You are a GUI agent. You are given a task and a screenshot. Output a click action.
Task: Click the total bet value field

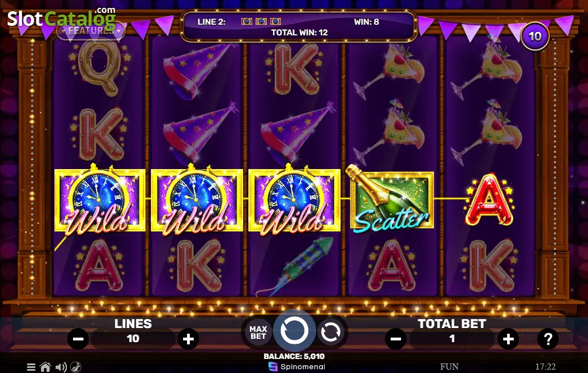(x=452, y=339)
